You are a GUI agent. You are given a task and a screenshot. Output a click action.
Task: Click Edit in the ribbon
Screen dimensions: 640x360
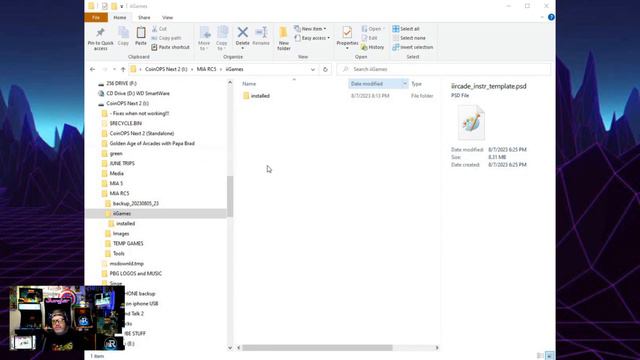(370, 38)
